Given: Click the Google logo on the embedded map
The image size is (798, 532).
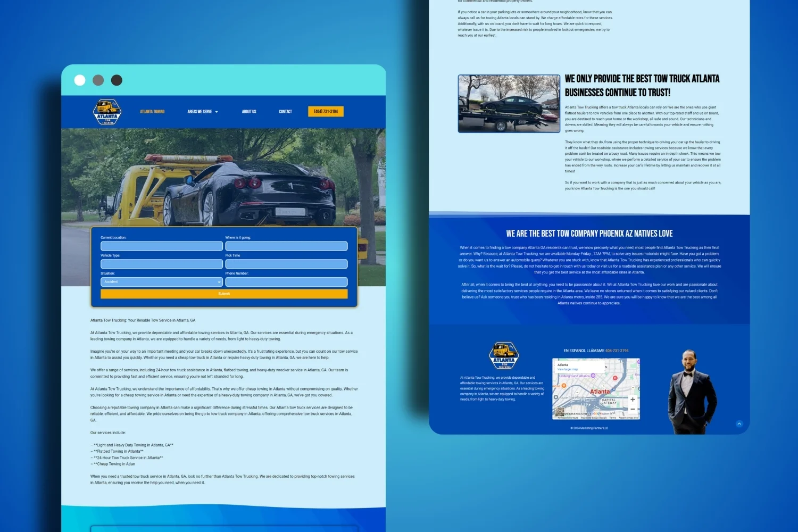Looking at the screenshot, I should (x=597, y=414).
